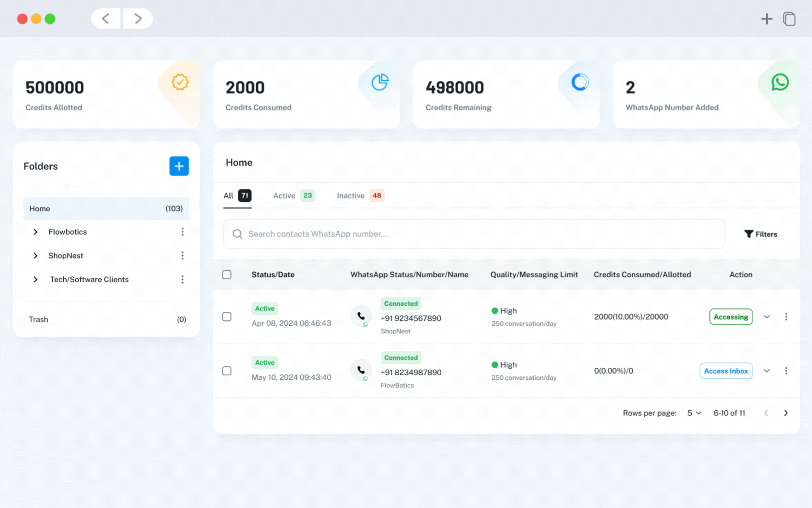Switch to the Inactive tab

(x=350, y=195)
